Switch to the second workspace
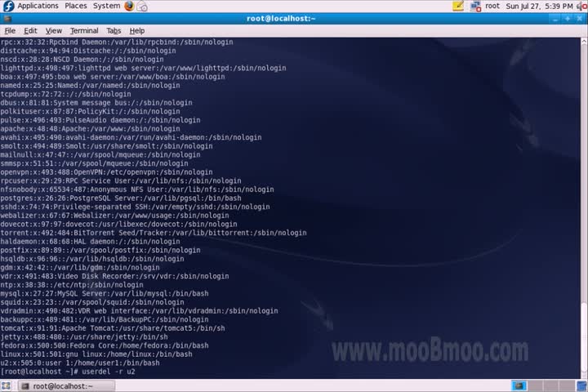Image resolution: width=588 pixels, height=392 pixels. point(535,385)
